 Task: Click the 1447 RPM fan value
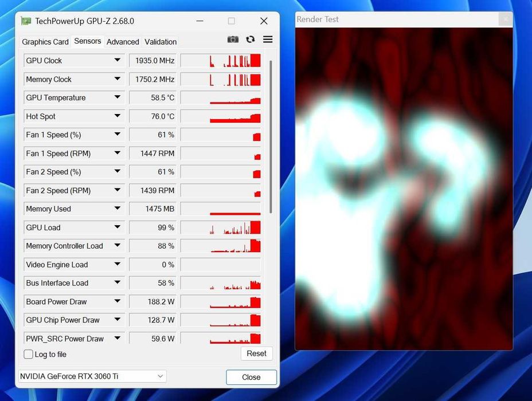[x=152, y=154]
